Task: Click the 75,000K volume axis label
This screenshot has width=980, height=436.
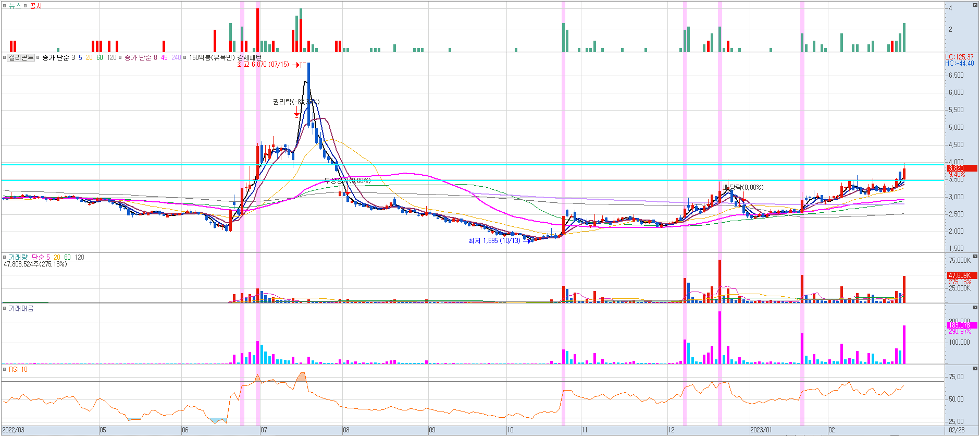Action: coord(960,260)
